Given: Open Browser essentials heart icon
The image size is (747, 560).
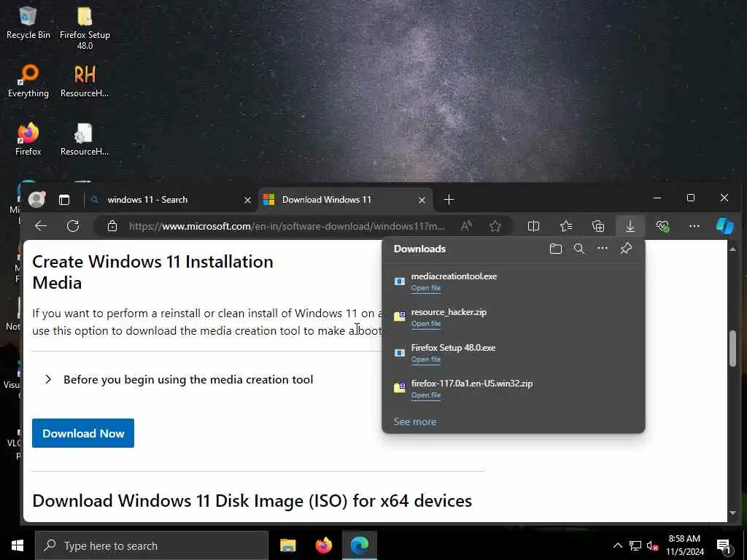Looking at the screenshot, I should (x=662, y=226).
